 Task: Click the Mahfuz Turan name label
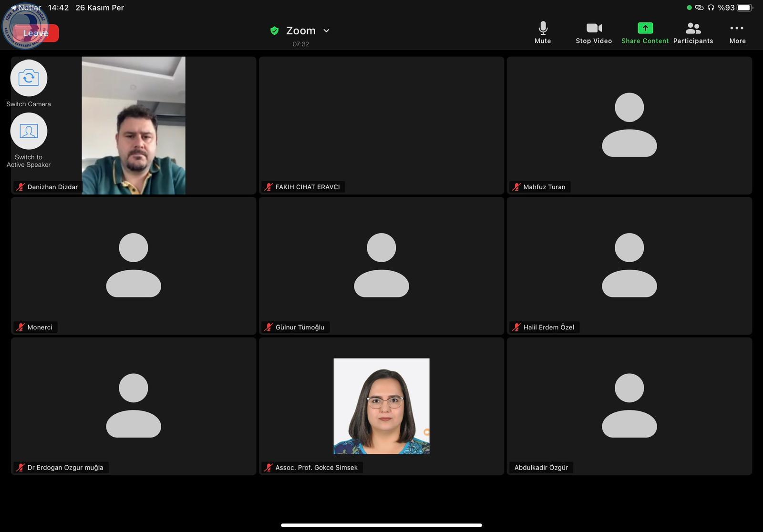(x=544, y=187)
